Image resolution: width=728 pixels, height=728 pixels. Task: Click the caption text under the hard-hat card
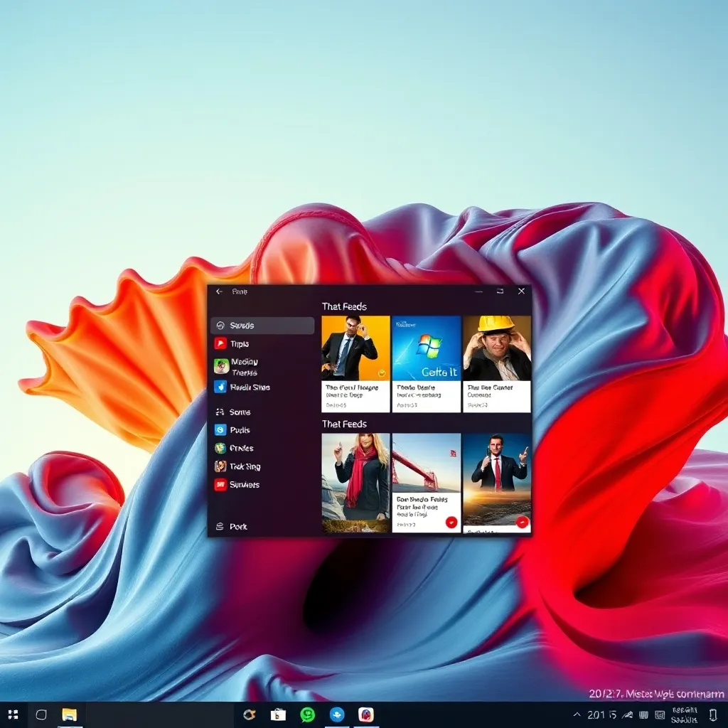[x=490, y=391]
